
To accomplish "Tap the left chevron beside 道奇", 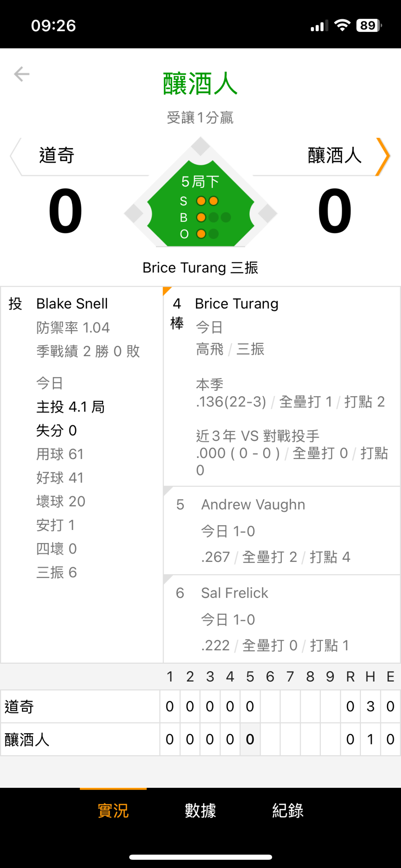I will click(x=16, y=156).
